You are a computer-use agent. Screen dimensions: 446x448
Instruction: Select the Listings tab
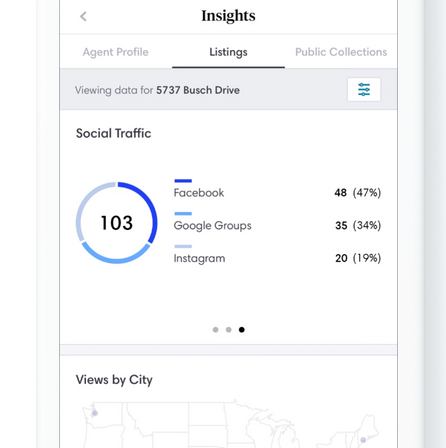[228, 52]
